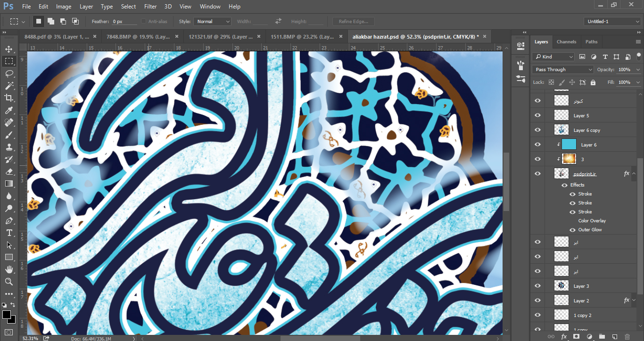Image resolution: width=644 pixels, height=341 pixels.
Task: Click the foreground color swatch
Action: pos(6,315)
